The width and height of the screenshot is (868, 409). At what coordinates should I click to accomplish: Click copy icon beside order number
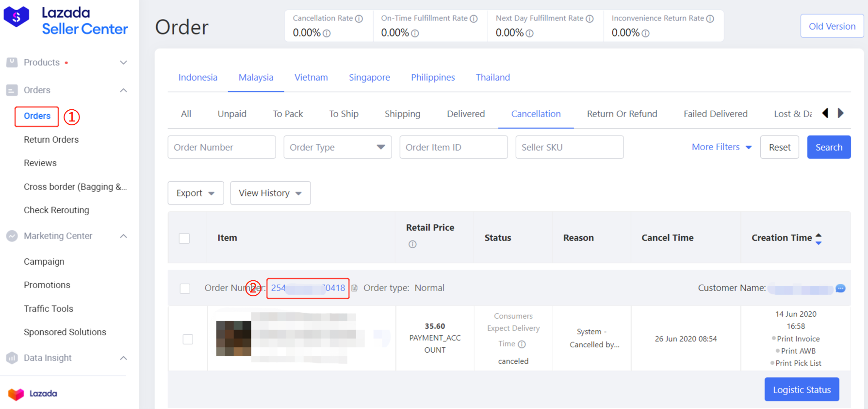click(x=355, y=288)
